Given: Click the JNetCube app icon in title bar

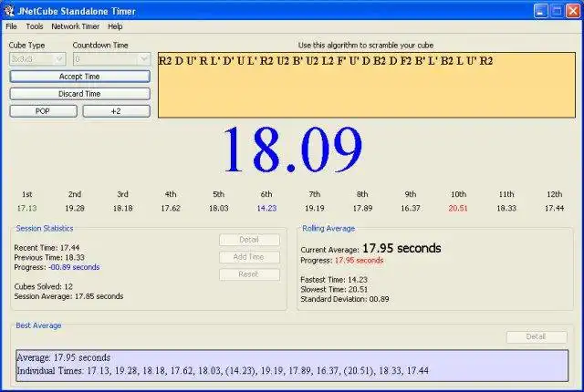Looking at the screenshot, I should 9,11.
